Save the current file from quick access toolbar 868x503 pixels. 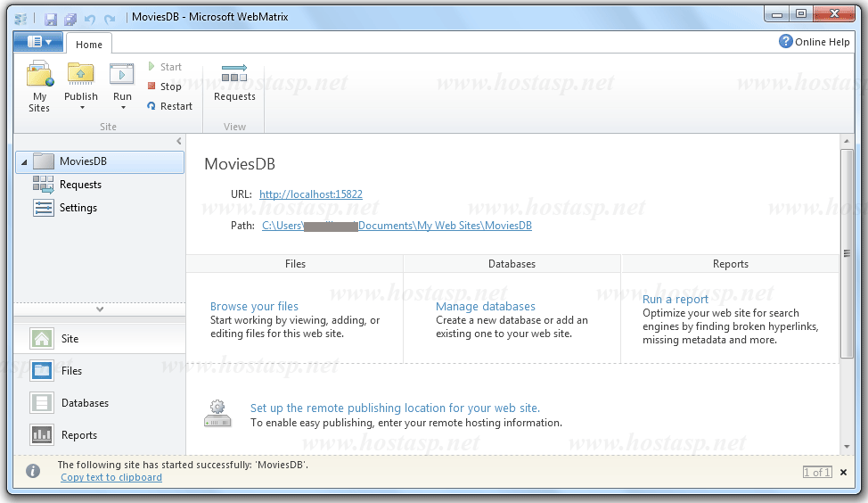pos(51,20)
